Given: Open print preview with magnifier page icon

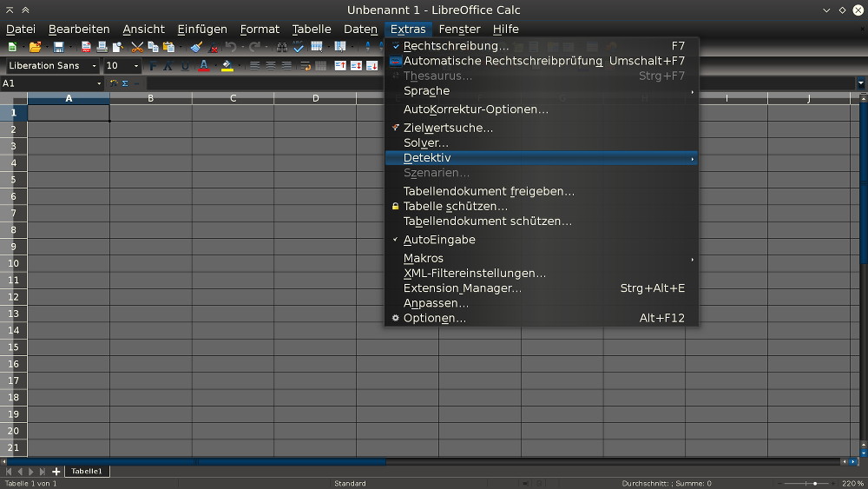Looking at the screenshot, I should point(117,47).
